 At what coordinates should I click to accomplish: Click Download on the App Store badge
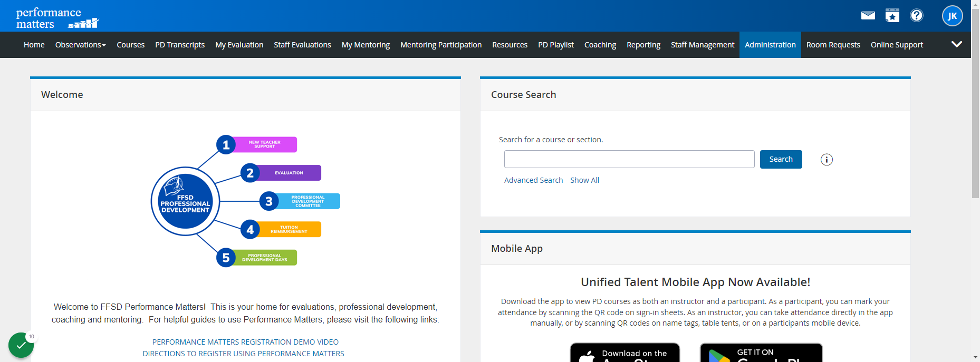(x=625, y=353)
